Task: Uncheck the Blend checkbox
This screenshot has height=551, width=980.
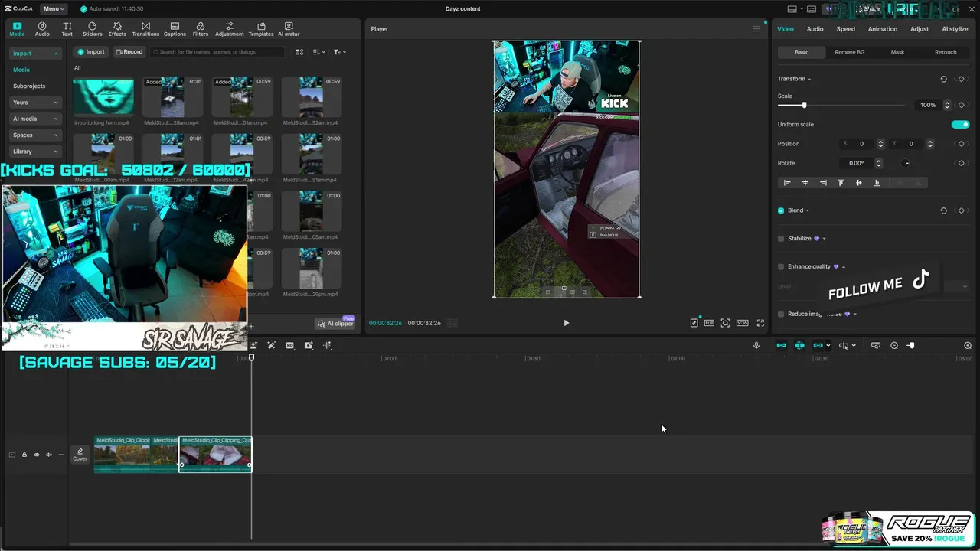Action: [781, 210]
